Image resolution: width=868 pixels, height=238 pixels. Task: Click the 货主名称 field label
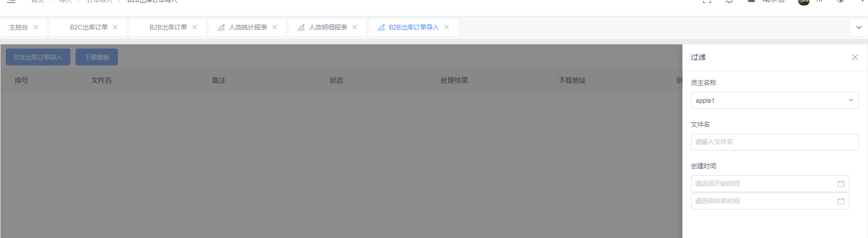point(704,83)
